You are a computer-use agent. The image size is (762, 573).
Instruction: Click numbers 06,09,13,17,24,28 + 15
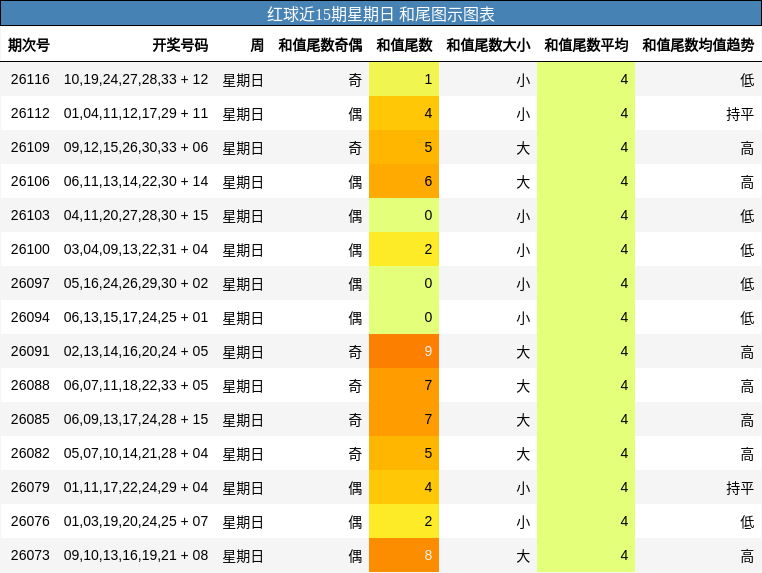point(136,419)
